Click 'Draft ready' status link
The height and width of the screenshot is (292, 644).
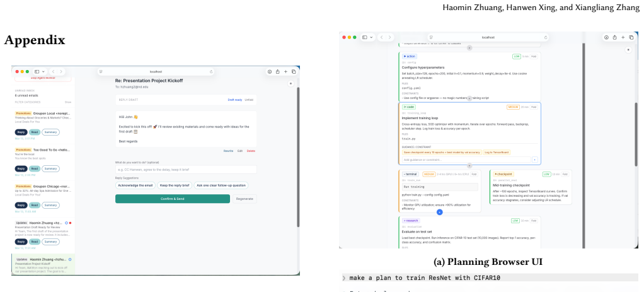[235, 100]
